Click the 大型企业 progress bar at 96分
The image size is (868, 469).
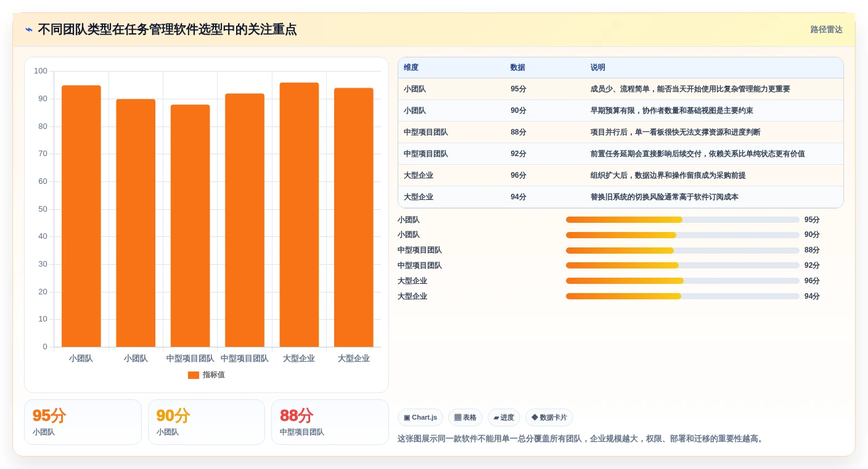(x=682, y=281)
